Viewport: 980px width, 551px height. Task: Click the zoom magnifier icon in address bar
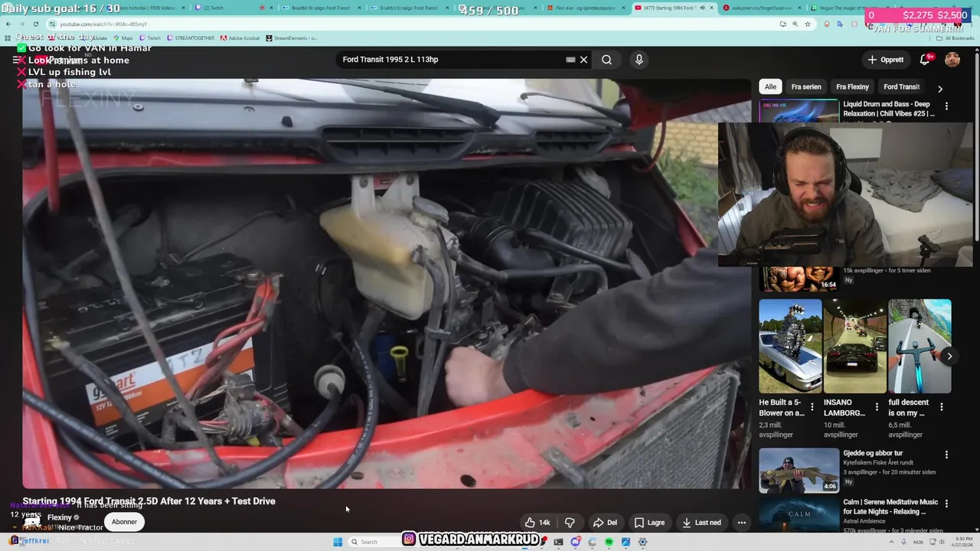795,24
